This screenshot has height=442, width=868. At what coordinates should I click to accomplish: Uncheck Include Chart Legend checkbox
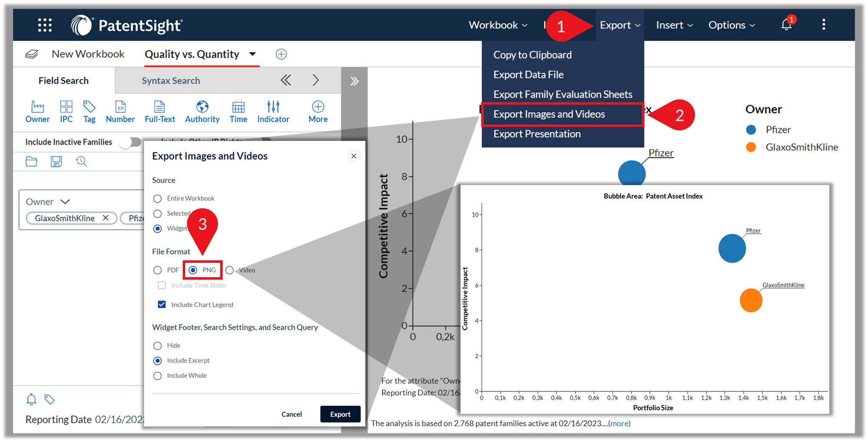pyautogui.click(x=162, y=304)
